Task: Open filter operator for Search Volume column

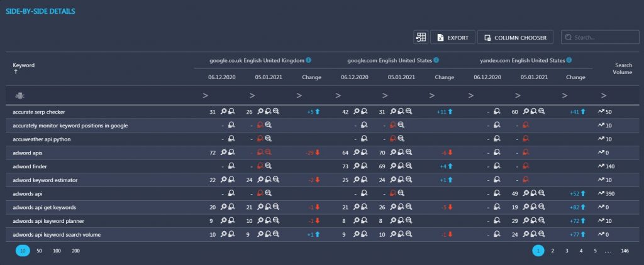Action: click(x=603, y=95)
